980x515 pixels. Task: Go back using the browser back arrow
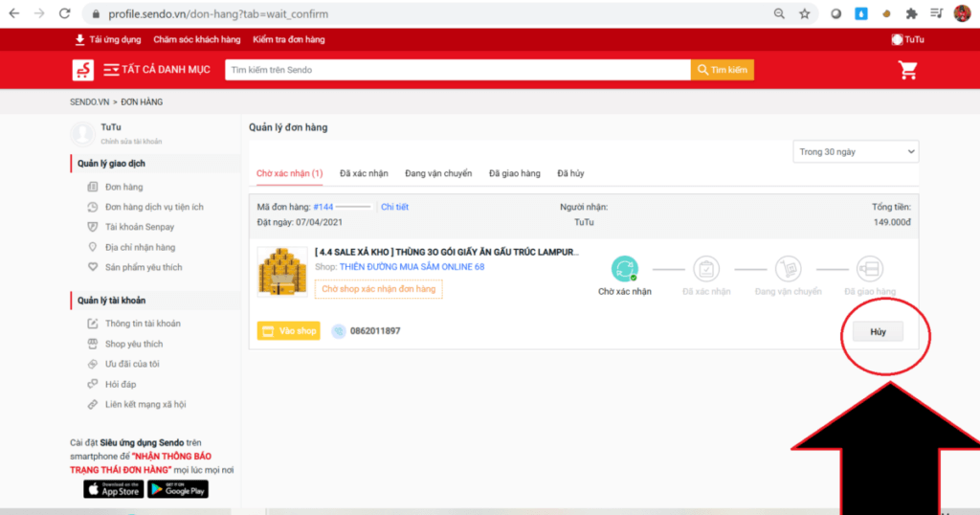(13, 13)
